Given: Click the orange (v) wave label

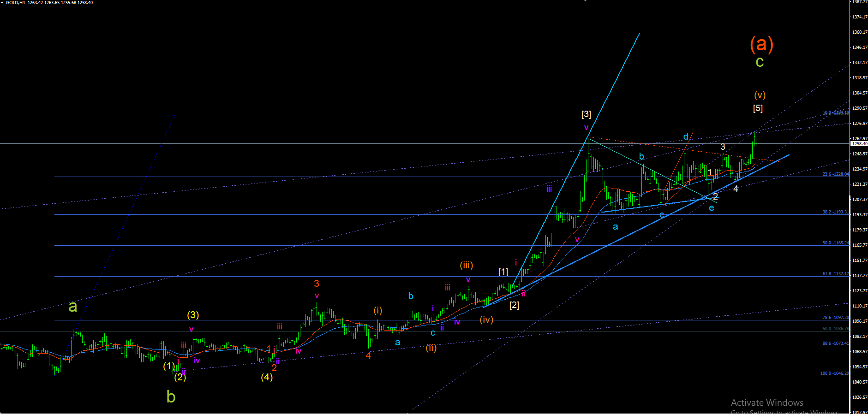Looking at the screenshot, I should (760, 95).
